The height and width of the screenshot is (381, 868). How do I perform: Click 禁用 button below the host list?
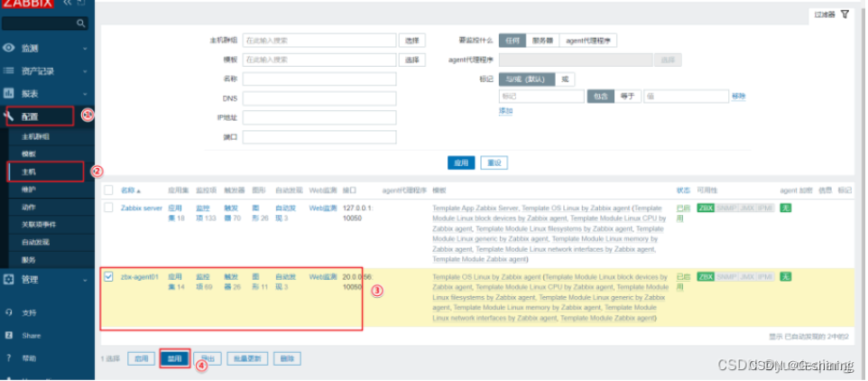(x=175, y=358)
